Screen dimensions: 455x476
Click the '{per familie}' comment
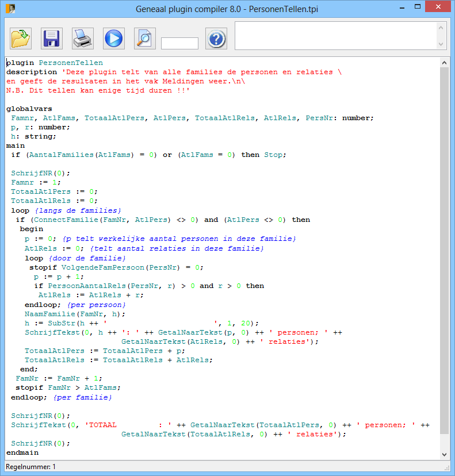[x=83, y=397]
